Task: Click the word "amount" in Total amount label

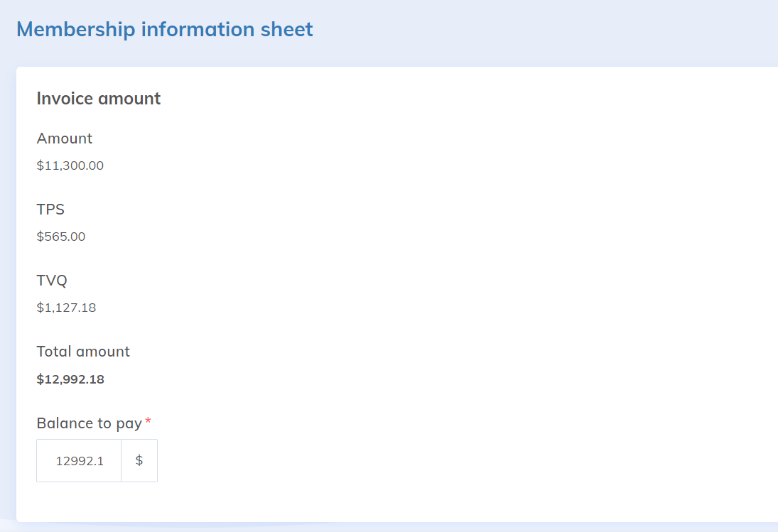Action: pos(103,352)
